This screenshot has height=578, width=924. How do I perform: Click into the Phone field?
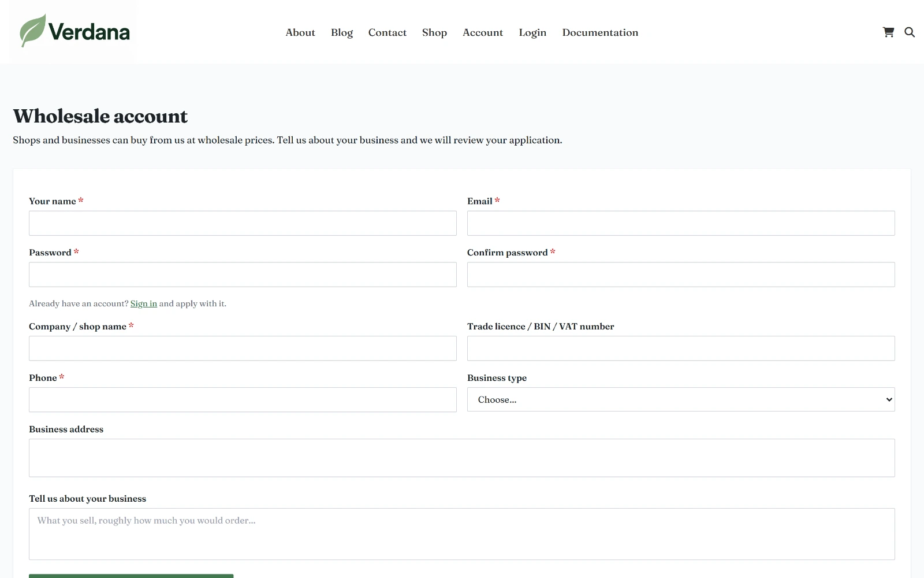pos(243,400)
